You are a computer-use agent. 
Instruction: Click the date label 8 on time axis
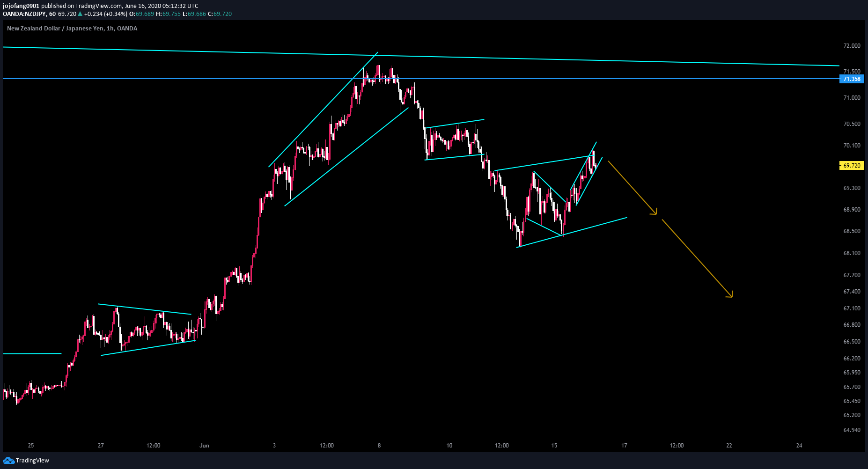pos(379,446)
